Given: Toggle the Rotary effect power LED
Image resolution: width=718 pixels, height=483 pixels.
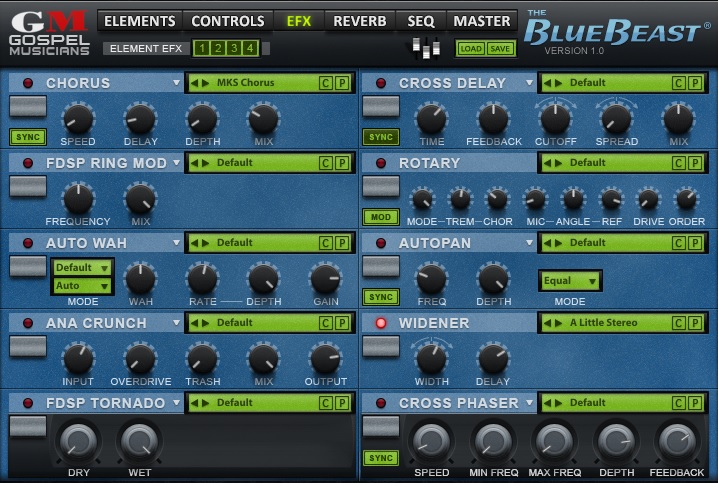Looking at the screenshot, I should (x=381, y=163).
